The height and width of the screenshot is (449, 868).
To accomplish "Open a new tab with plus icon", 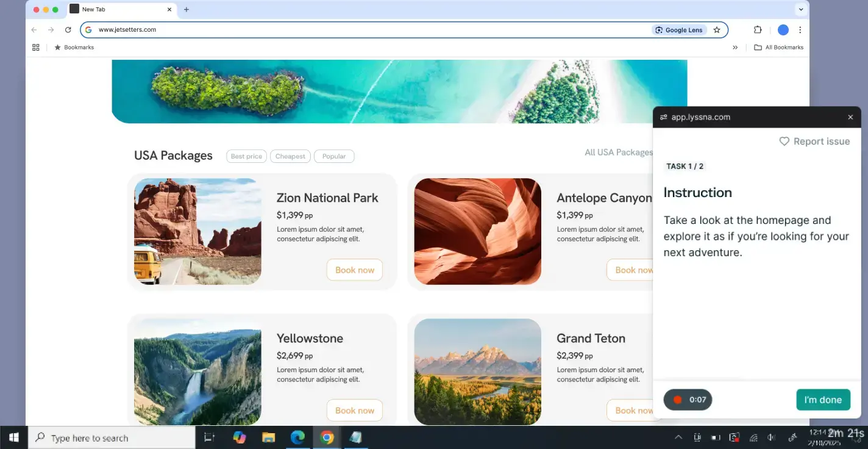I will tap(187, 9).
